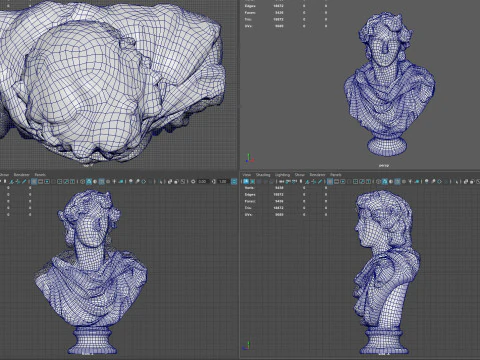Toggle Resolution Gate in bottom-right panel toolbar
Viewport: 480px width, 360px height.
point(343,182)
